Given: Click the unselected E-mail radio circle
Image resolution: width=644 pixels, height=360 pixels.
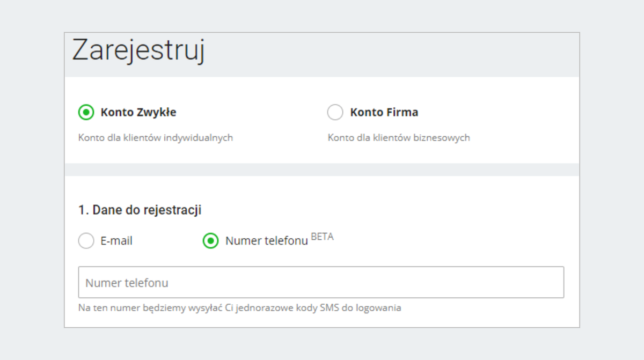Looking at the screenshot, I should coord(86,241).
